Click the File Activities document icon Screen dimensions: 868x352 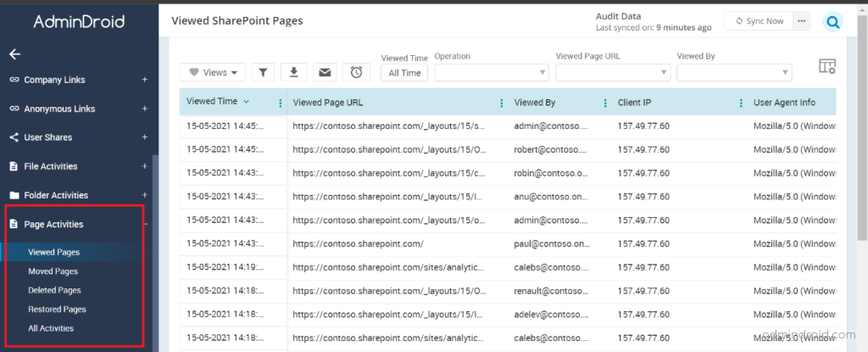pyautogui.click(x=15, y=166)
